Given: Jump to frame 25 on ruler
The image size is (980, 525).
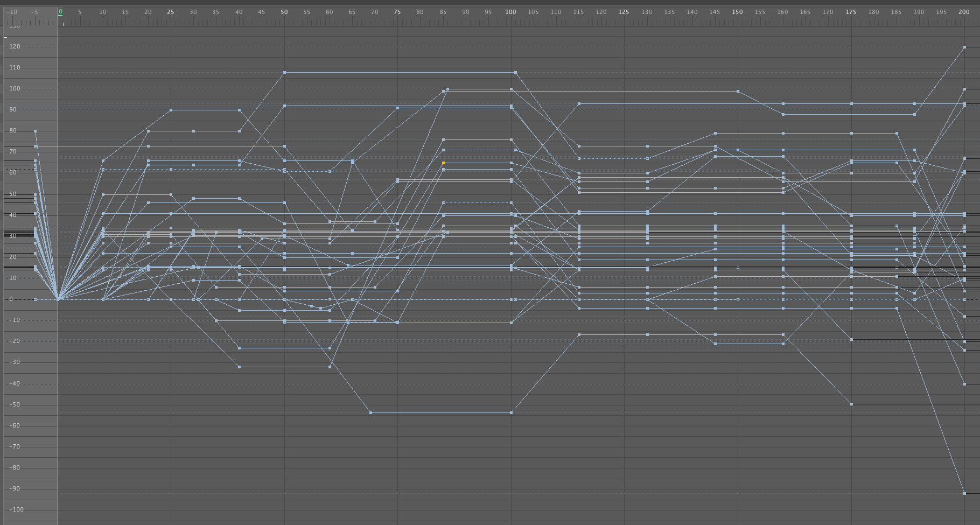Looking at the screenshot, I should click(x=171, y=12).
